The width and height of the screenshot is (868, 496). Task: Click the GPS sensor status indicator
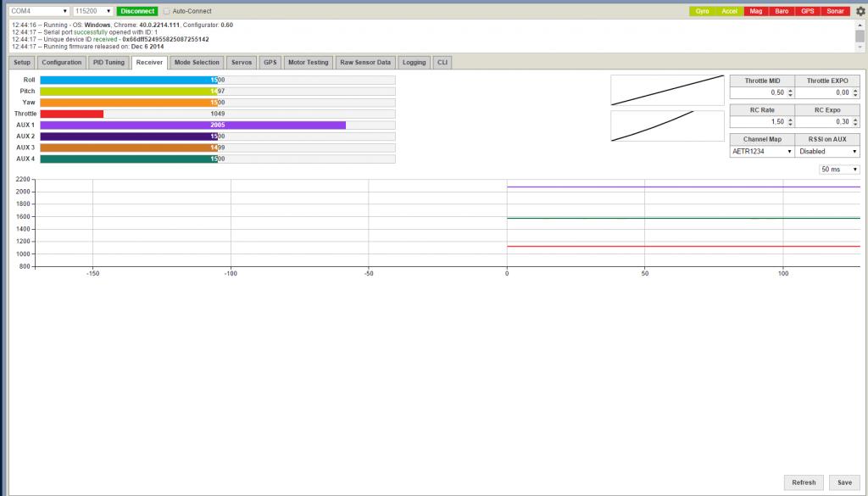(808, 11)
